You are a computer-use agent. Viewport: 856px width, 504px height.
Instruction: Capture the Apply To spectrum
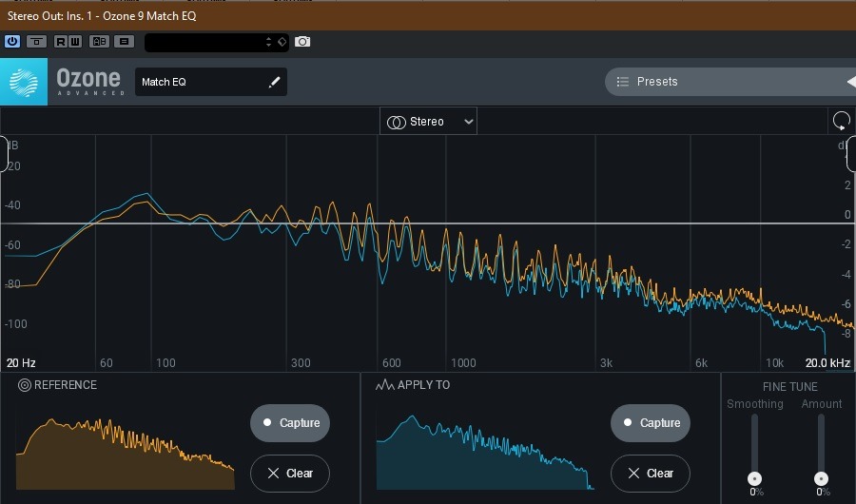(x=651, y=422)
